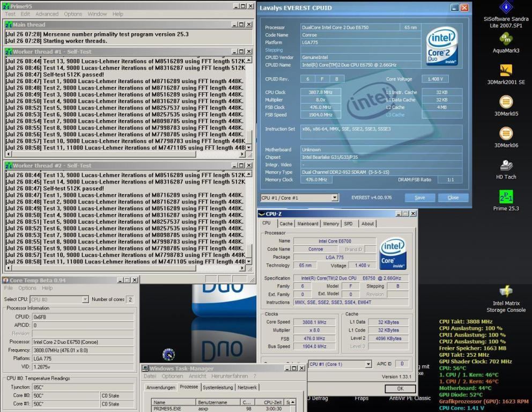Click Worker thread #1 window icon

pyautogui.click(x=9, y=51)
